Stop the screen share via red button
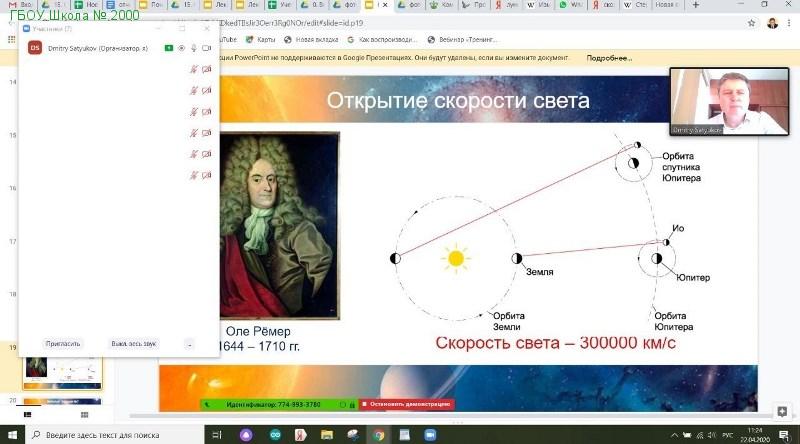The width and height of the screenshot is (800, 444). [x=406, y=404]
